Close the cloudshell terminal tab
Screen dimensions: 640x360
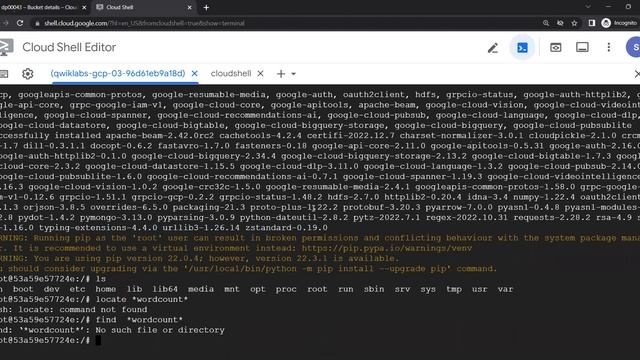(260, 73)
